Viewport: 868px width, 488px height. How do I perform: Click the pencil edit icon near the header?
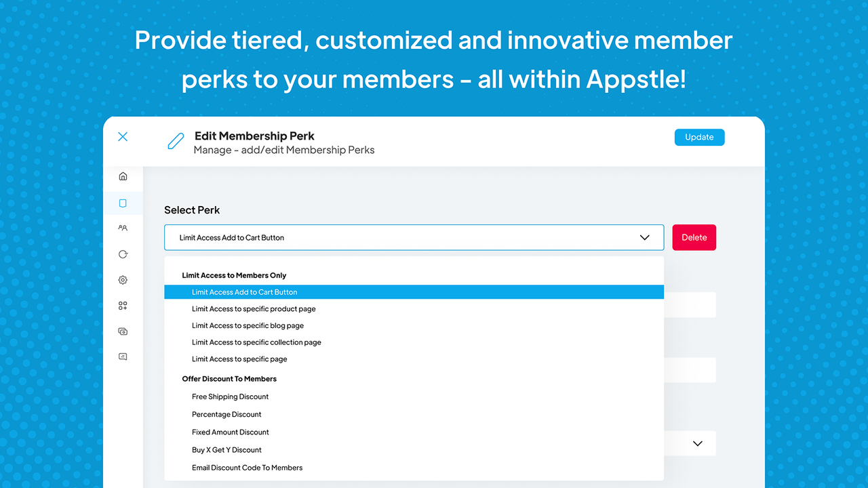(175, 142)
